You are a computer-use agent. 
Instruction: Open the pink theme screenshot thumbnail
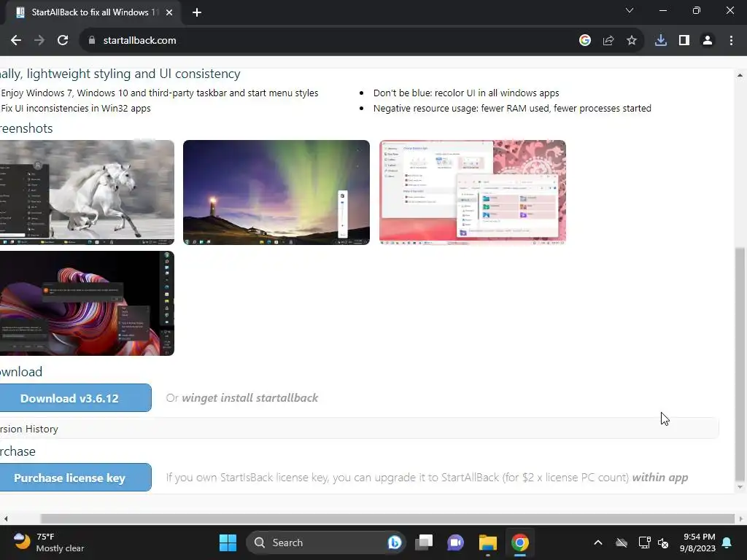(x=473, y=192)
